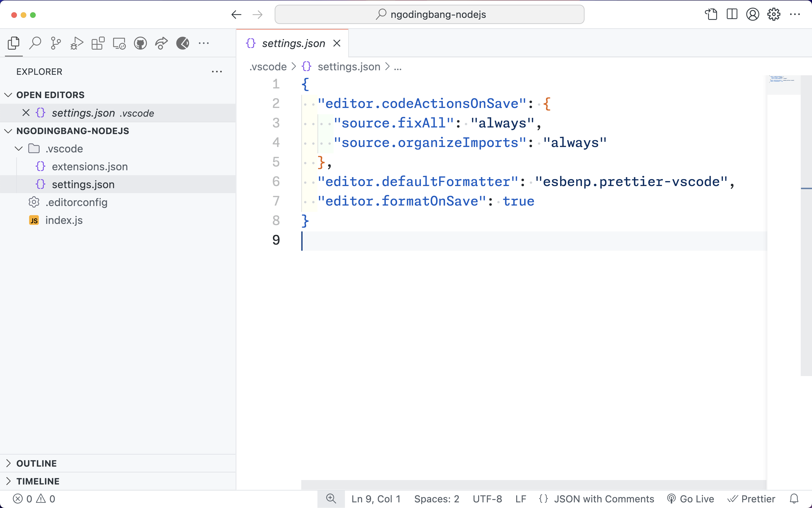The width and height of the screenshot is (812, 508).
Task: Close the settings.json editor tab
Action: pos(337,43)
